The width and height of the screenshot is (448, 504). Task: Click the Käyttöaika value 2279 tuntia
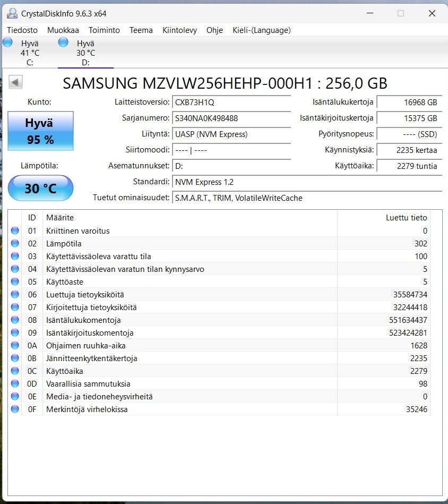click(x=409, y=166)
